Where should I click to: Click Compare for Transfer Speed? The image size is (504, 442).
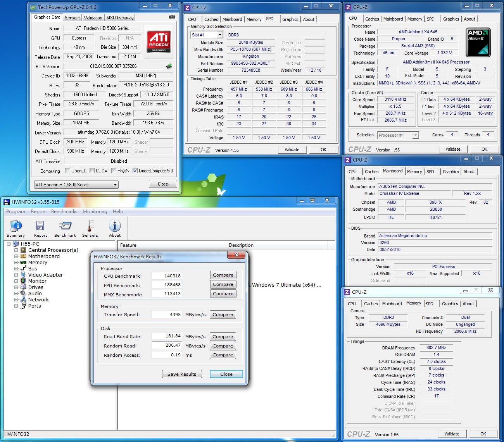tap(223, 315)
